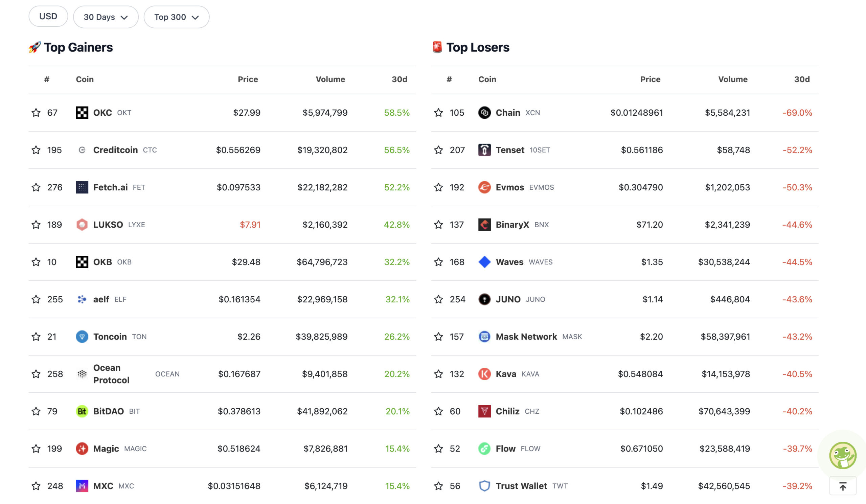Click the Ocean Protocol logo
The width and height of the screenshot is (866, 504).
82,374
